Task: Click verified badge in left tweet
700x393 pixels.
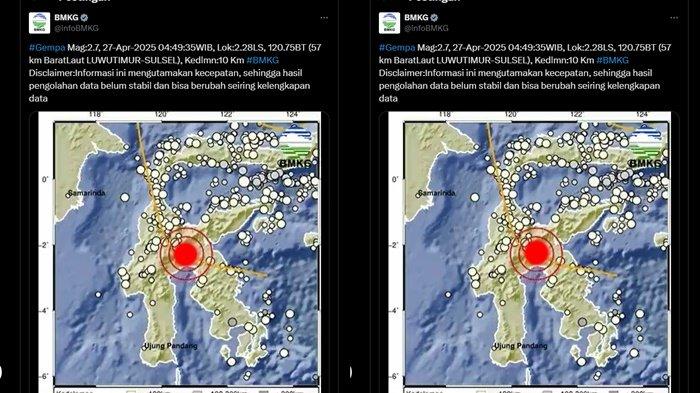Action: (x=84, y=18)
